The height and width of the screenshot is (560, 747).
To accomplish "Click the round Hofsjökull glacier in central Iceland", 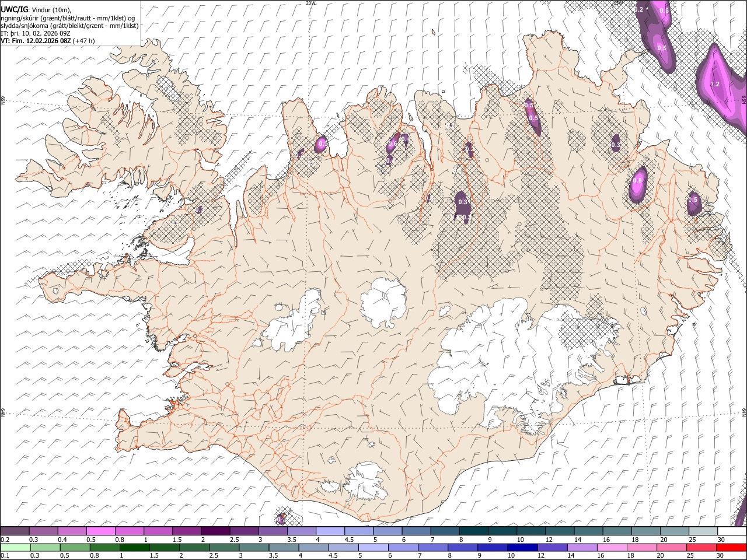I will point(383,302).
